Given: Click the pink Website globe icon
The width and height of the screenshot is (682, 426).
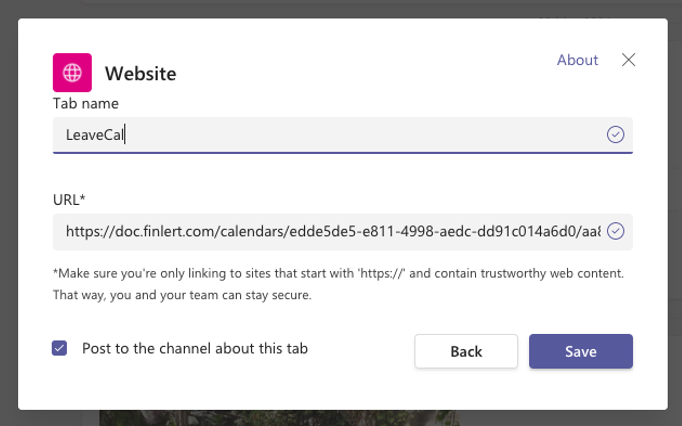Looking at the screenshot, I should pos(72,72).
